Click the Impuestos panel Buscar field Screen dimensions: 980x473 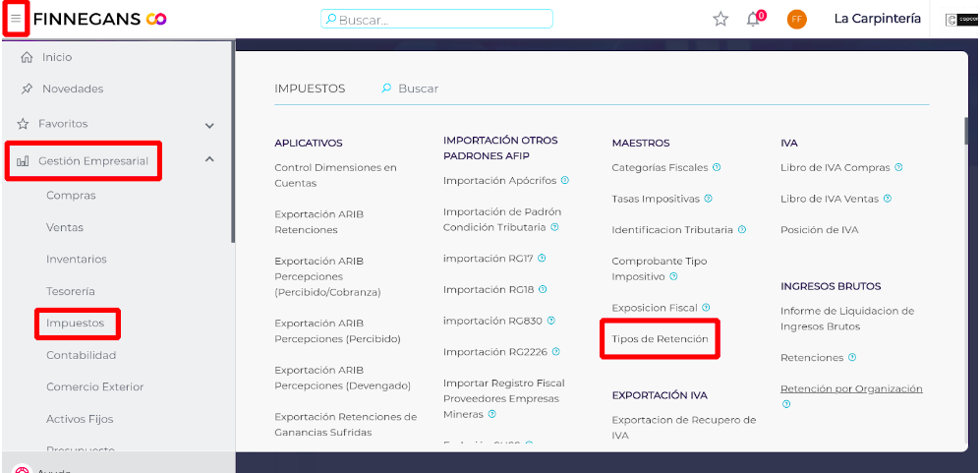click(x=419, y=89)
